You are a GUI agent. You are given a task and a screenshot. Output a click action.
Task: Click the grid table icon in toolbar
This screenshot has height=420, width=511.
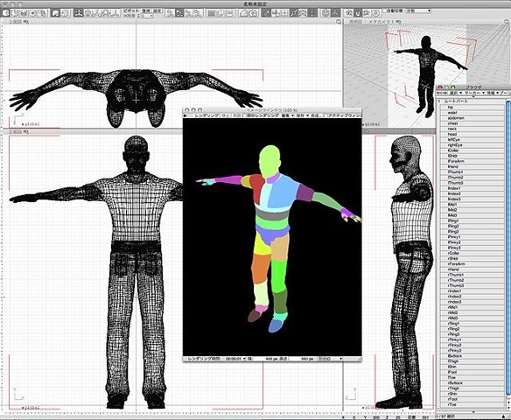[x=211, y=13]
